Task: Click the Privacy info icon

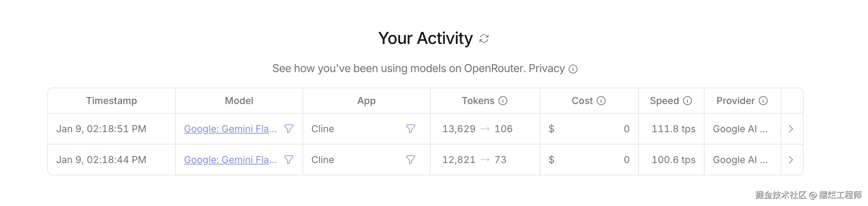Action: pos(573,69)
